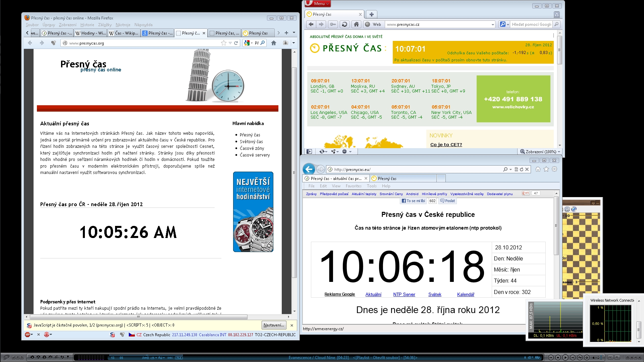Click the Firefox horizontal page scrollbar

coord(139,317)
